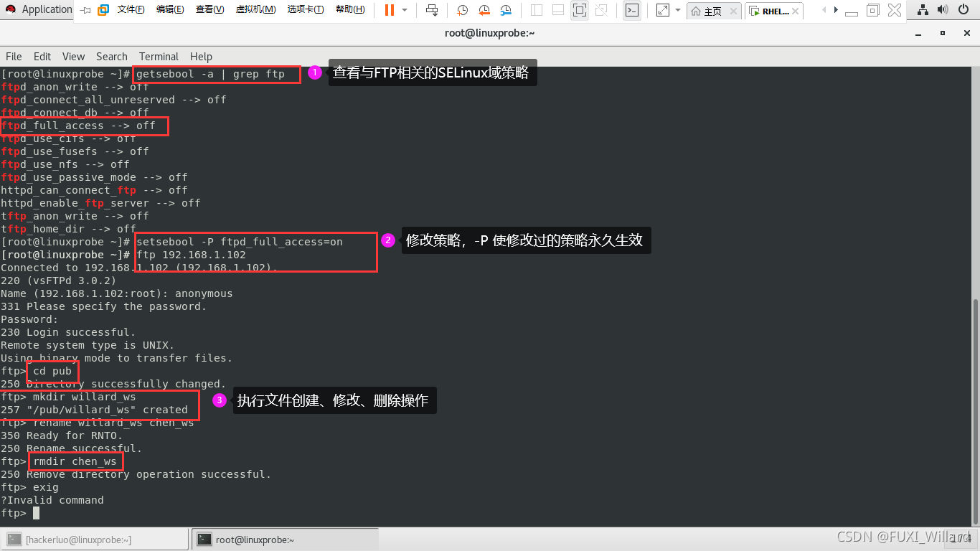Open the power options dropdown beside pause
The image size is (980, 551).
point(405,10)
